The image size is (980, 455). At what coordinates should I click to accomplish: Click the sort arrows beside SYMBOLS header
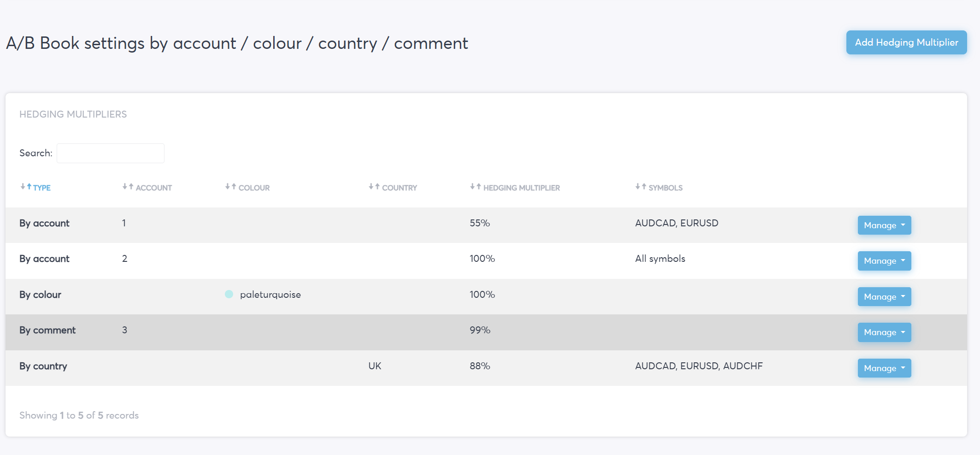tap(641, 187)
